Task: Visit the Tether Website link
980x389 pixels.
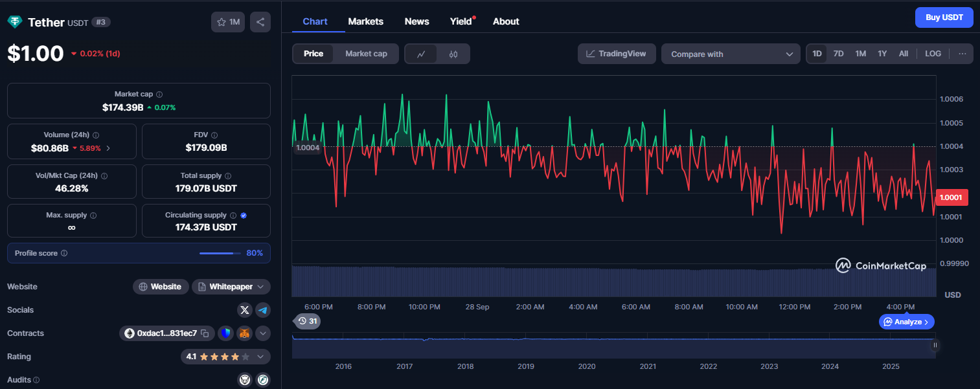Action: tap(161, 287)
